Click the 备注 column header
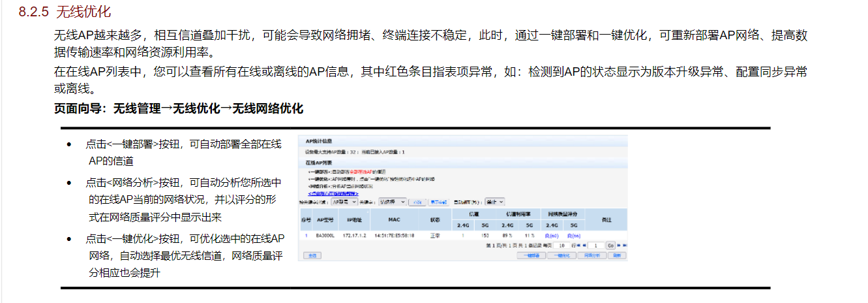This screenshot has width=868, height=303. pyautogui.click(x=606, y=219)
